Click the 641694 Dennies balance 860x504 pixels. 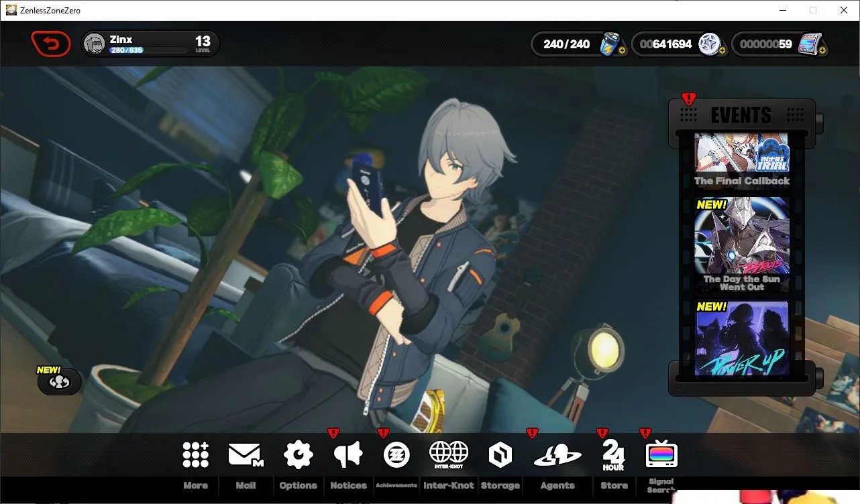(x=665, y=44)
